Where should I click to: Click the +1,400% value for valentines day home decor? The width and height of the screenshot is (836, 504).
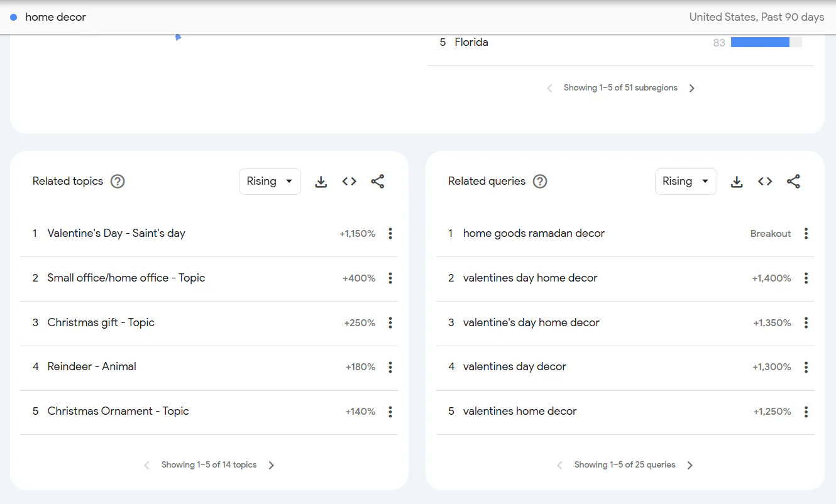(771, 278)
